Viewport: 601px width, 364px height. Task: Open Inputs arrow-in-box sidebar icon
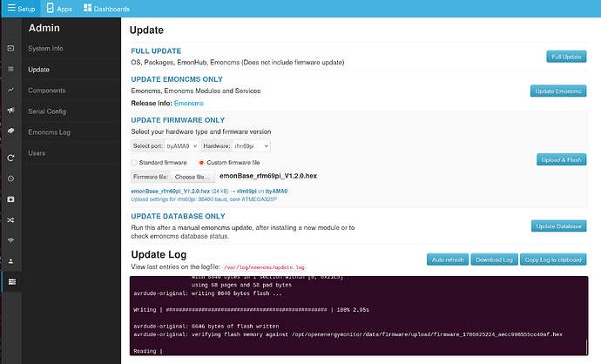click(10, 48)
